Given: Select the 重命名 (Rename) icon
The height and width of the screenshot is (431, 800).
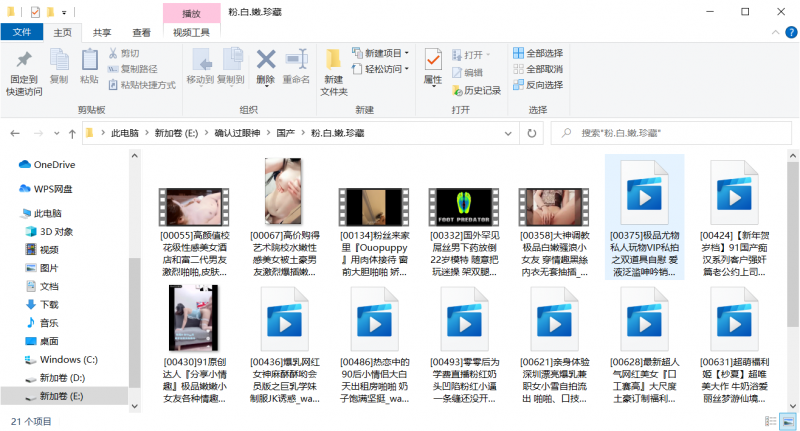Looking at the screenshot, I should [x=296, y=62].
